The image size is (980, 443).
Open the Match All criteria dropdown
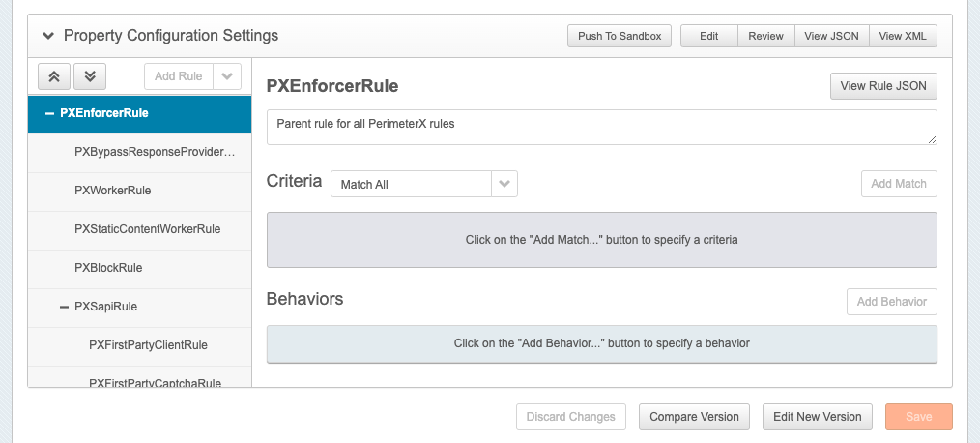click(x=423, y=184)
